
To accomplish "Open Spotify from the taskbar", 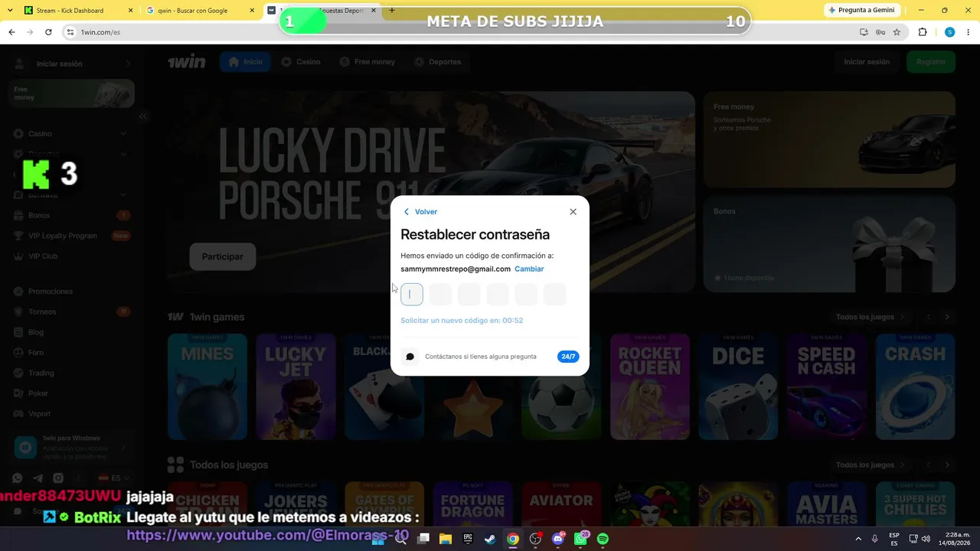I will tap(603, 539).
